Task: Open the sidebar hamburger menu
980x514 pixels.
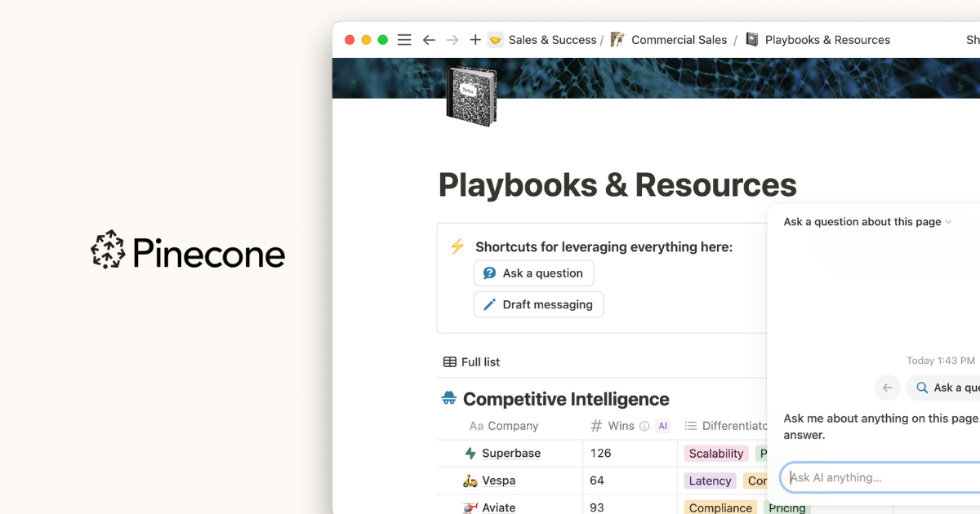Action: click(x=404, y=40)
